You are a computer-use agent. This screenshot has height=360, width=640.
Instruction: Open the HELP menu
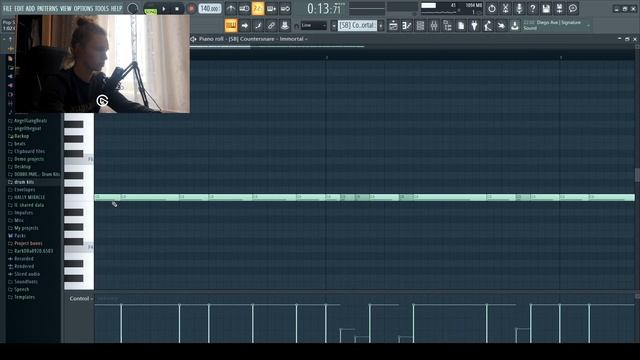tap(116, 8)
